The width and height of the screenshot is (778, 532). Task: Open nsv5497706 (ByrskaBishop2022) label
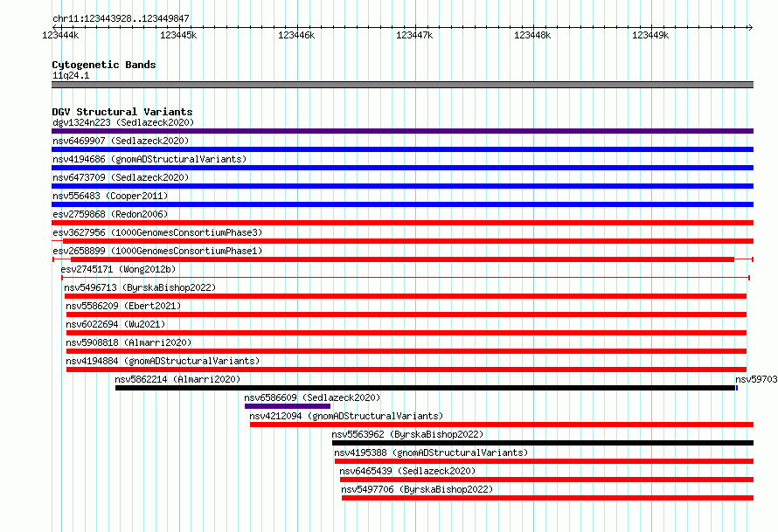click(x=417, y=489)
